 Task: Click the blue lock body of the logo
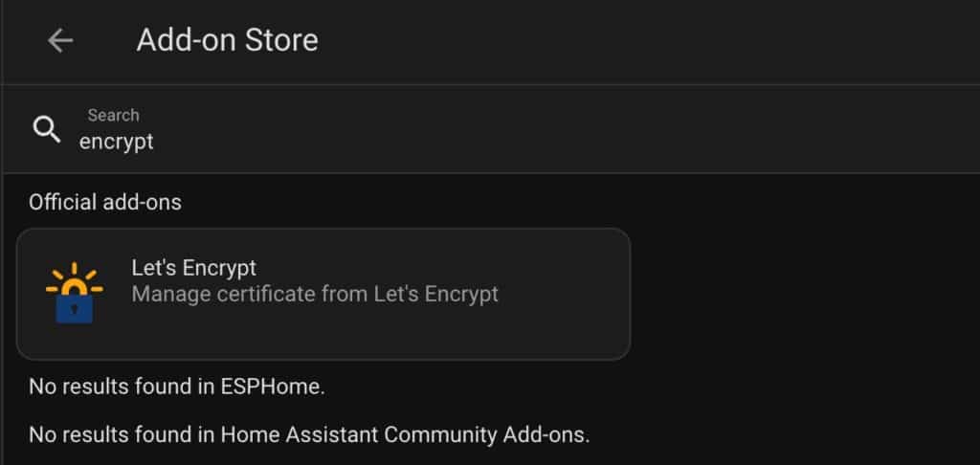pyautogui.click(x=75, y=308)
